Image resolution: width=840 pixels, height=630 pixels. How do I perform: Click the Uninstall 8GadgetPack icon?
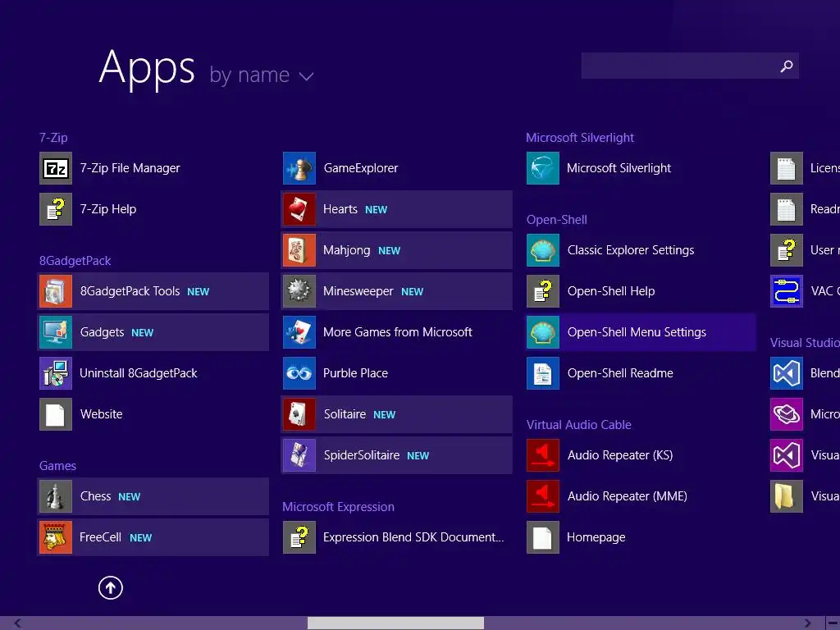point(56,373)
